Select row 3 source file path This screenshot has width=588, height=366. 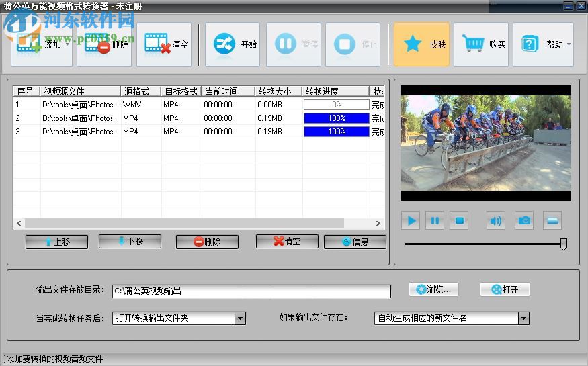[80, 132]
